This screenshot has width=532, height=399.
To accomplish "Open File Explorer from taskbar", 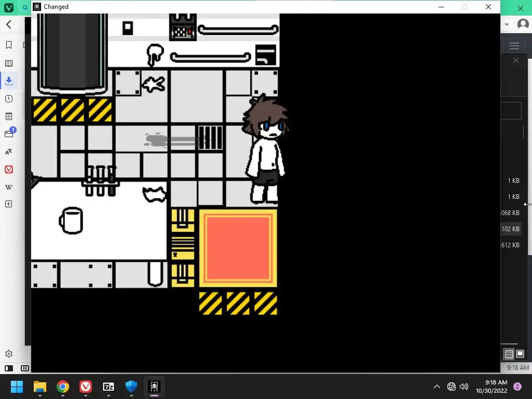I will pos(39,387).
